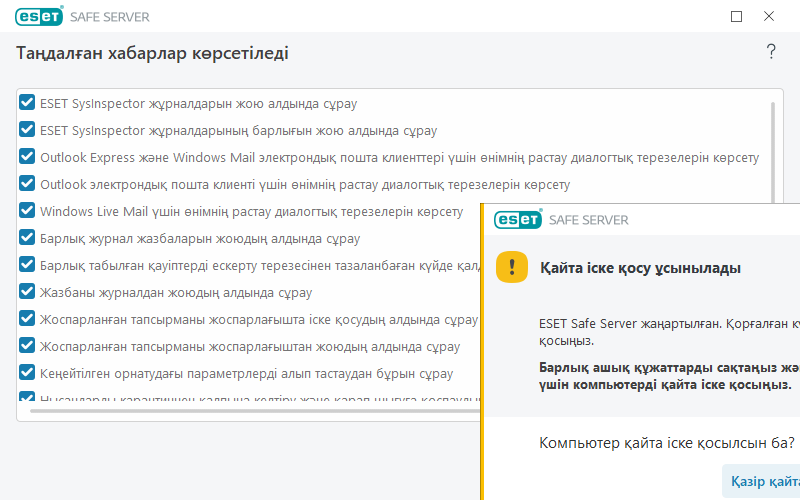The height and width of the screenshot is (500, 800).
Task: Click the yellow warning exclamation icon
Action: 512,267
